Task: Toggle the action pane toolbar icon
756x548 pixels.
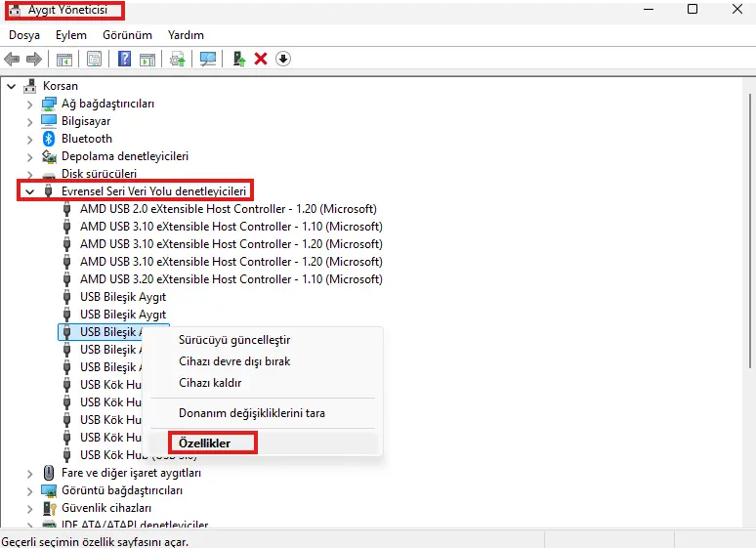Action: pyautogui.click(x=147, y=60)
